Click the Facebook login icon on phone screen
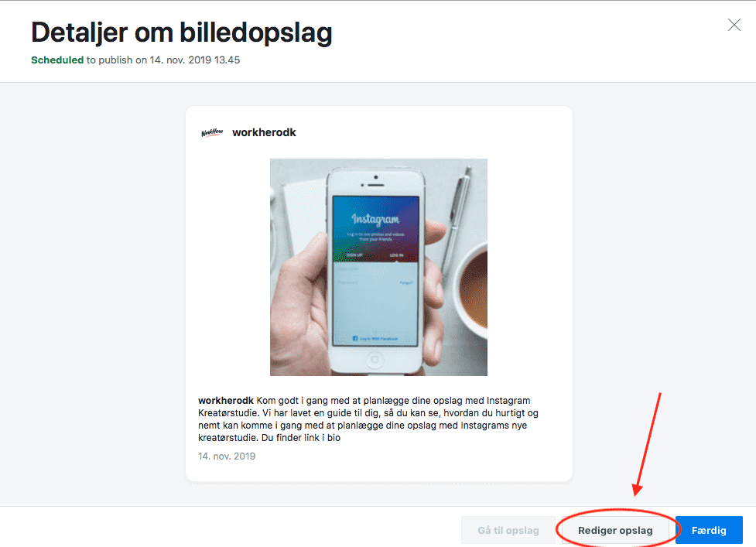 tap(355, 339)
